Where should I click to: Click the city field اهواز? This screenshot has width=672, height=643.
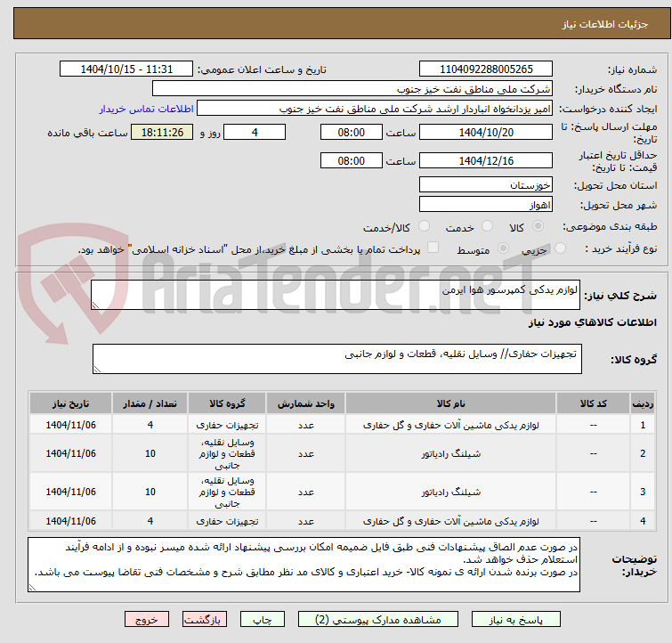(486, 205)
